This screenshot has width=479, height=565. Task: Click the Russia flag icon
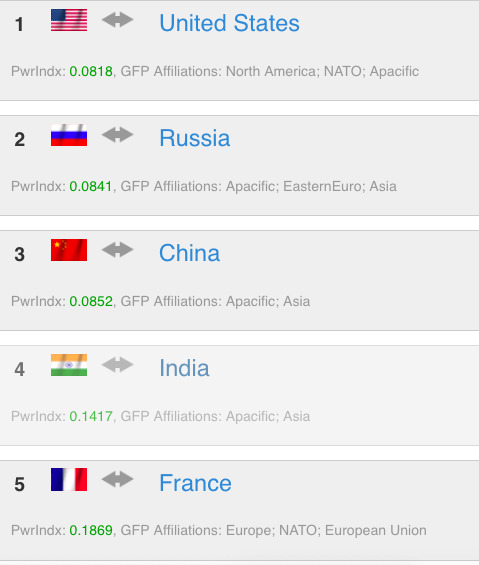tap(69, 135)
